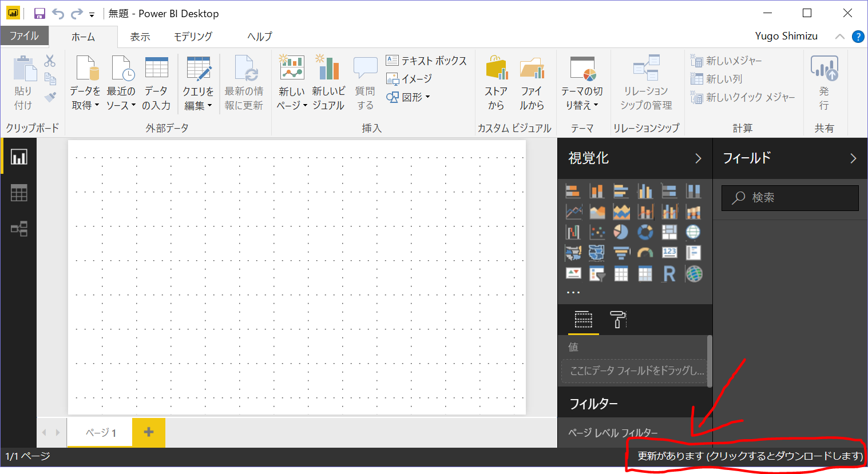Screen dimensions: 868x474
Task: Select the scatter chart visual
Action: 597,232
